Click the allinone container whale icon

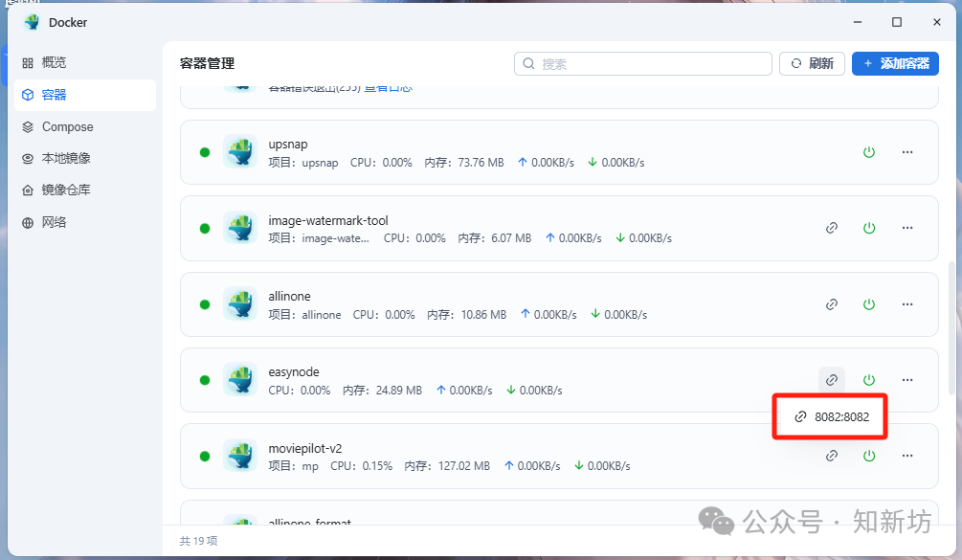(240, 303)
